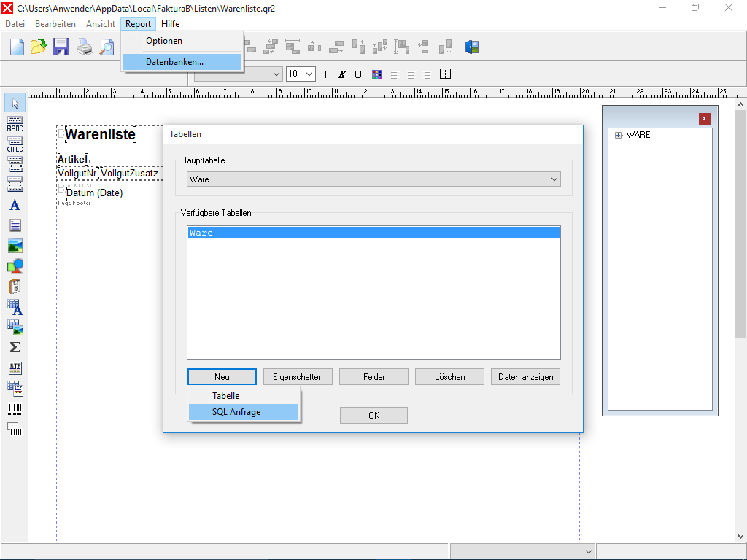Open print preview with the magnifier page icon
The width and height of the screenshot is (747, 560).
pyautogui.click(x=107, y=47)
